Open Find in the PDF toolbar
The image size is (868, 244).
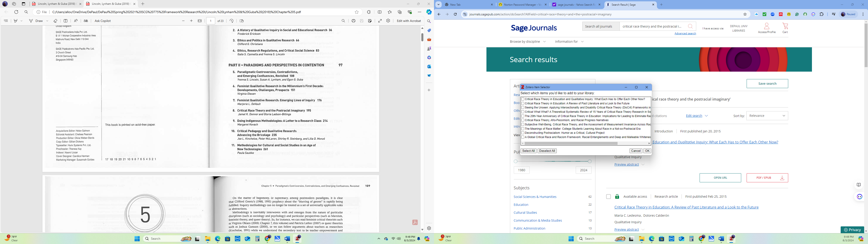point(343,21)
